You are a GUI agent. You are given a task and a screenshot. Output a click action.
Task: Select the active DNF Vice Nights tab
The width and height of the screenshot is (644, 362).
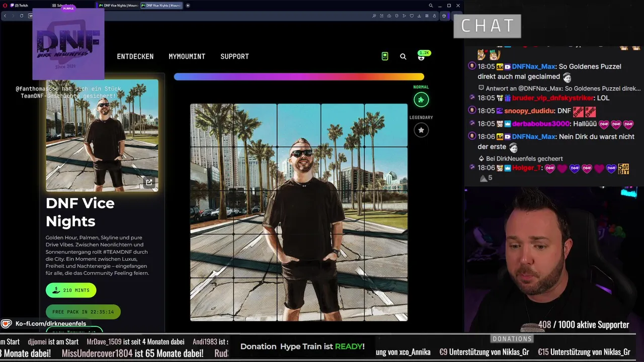click(161, 6)
